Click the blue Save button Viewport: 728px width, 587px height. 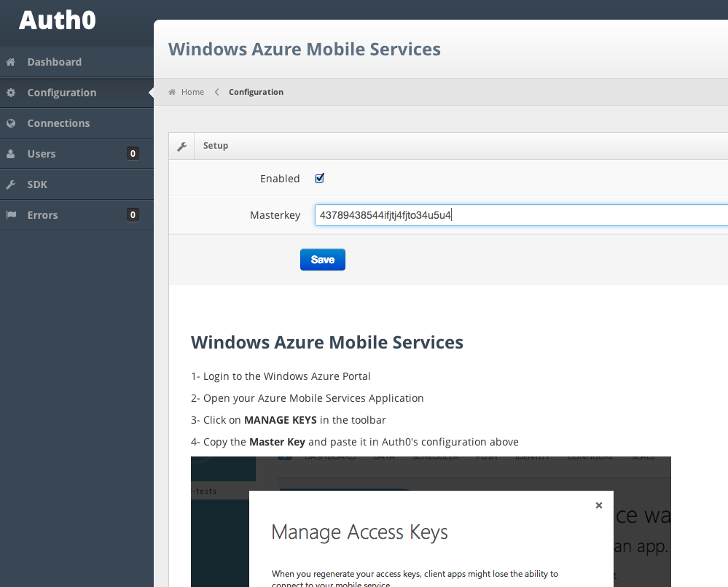click(323, 260)
